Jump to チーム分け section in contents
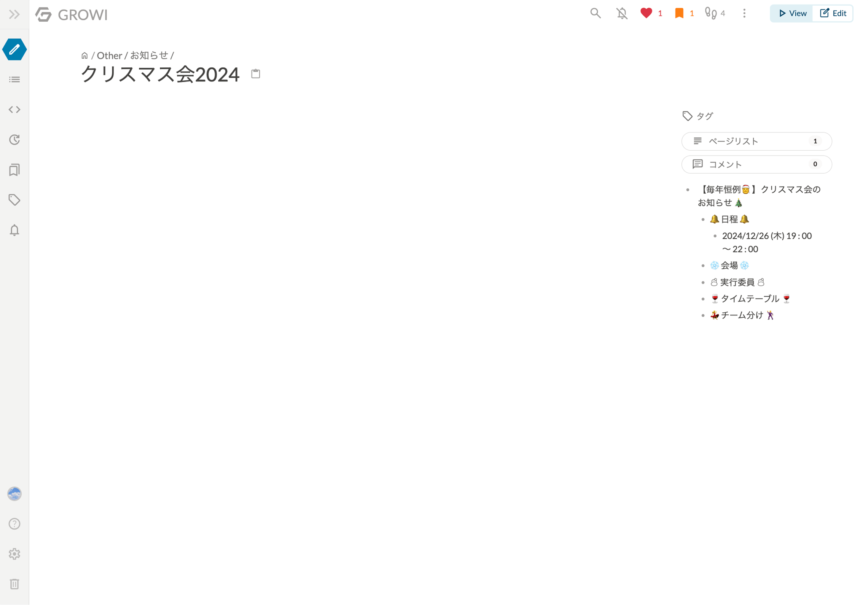The width and height of the screenshot is (868, 605). pyautogui.click(x=742, y=315)
